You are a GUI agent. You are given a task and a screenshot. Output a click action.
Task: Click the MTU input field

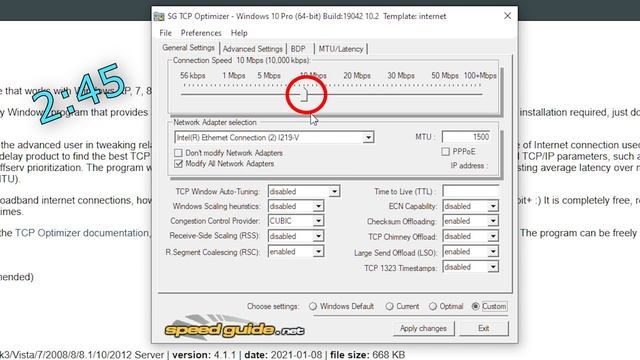pos(466,137)
